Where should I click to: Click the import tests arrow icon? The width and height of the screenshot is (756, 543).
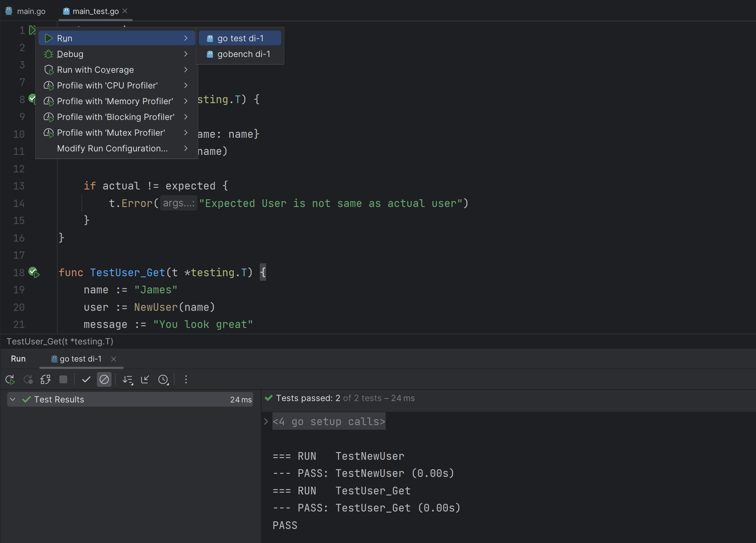[145, 379]
